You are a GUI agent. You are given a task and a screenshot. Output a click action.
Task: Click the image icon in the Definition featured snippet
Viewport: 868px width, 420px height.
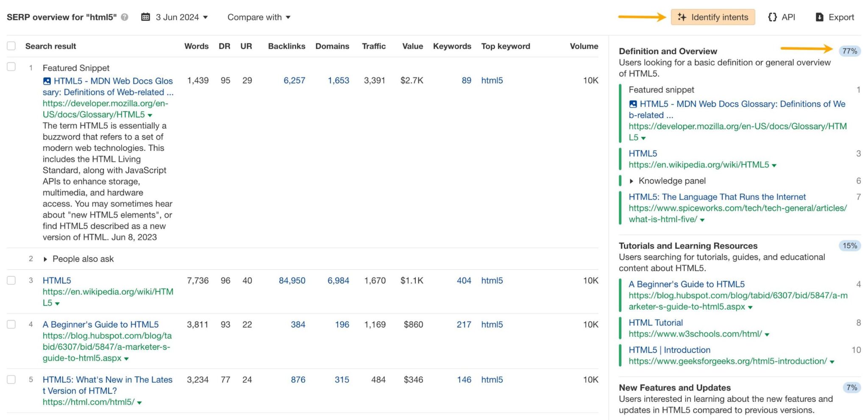(634, 104)
